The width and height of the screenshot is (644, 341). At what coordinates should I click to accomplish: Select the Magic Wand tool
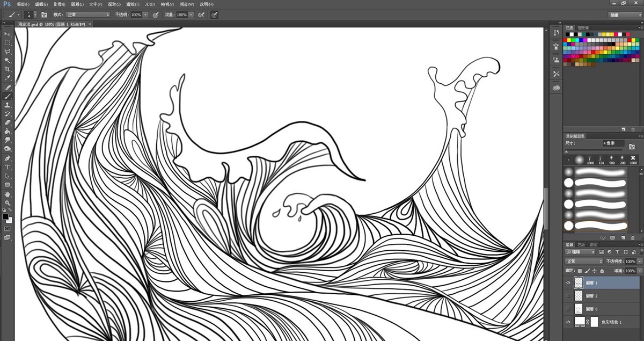(8, 61)
